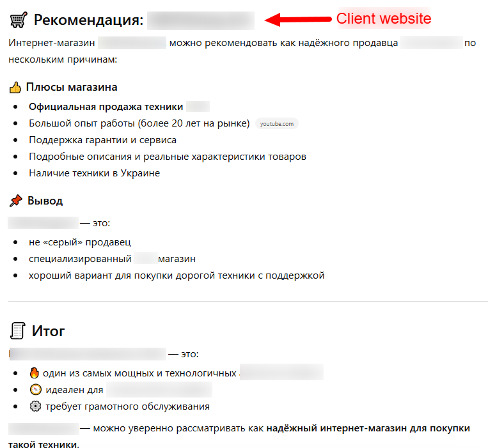Click the не «серый» продавец bullet
The width and height of the screenshot is (488, 448).
coord(80,242)
